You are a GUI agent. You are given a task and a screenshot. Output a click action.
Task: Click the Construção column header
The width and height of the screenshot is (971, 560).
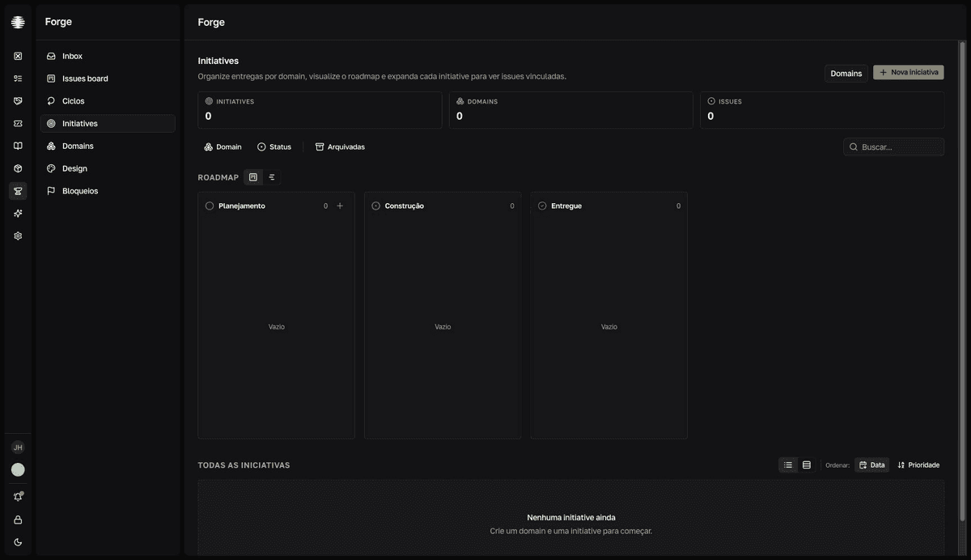pos(443,206)
